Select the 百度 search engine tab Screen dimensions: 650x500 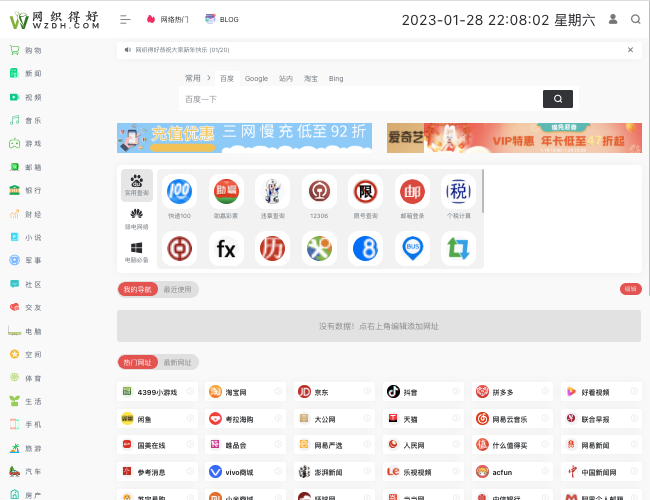(227, 78)
